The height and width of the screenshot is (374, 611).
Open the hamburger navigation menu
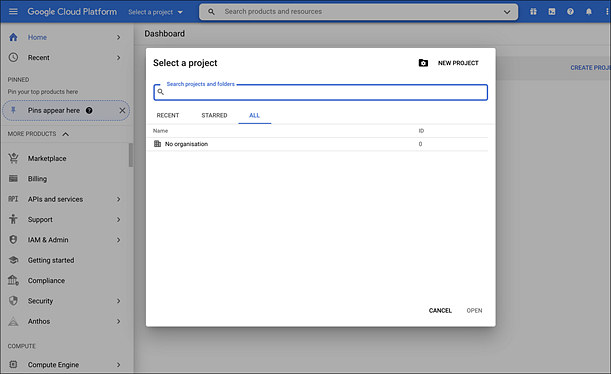pos(13,11)
